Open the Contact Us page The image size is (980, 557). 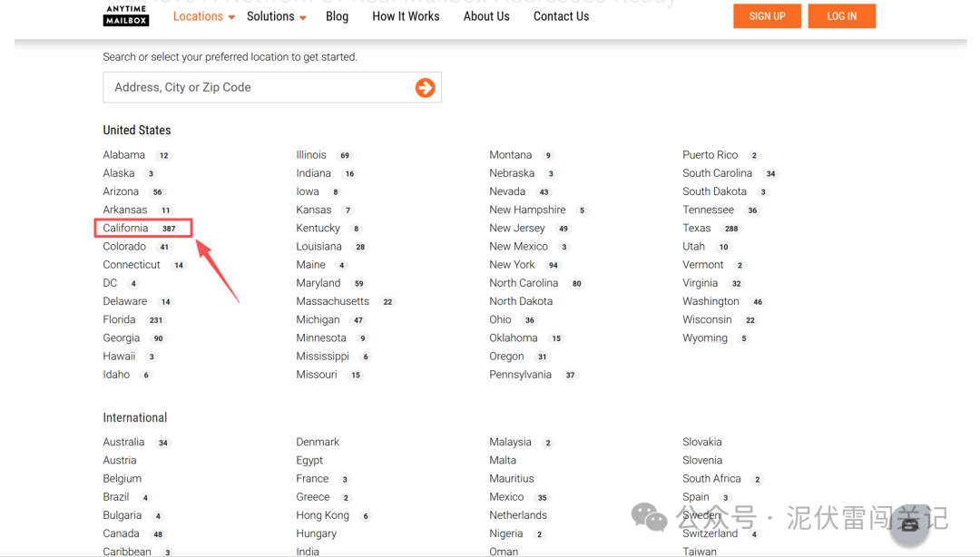[x=562, y=16]
